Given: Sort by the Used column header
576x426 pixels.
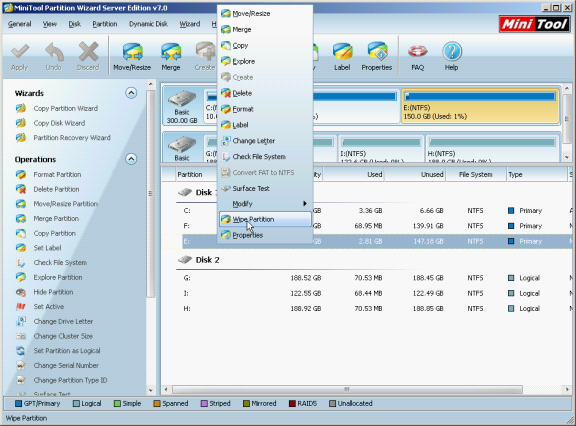Looking at the screenshot, I should pyautogui.click(x=353, y=174).
